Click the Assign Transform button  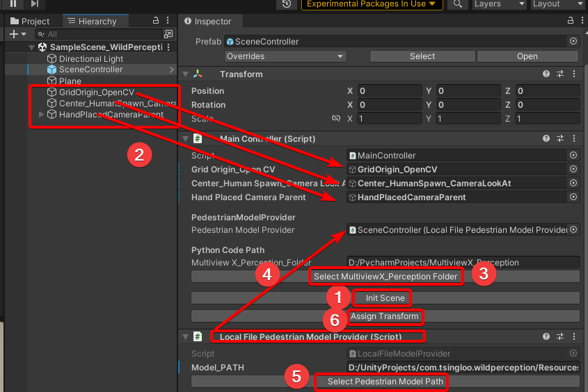click(x=386, y=316)
